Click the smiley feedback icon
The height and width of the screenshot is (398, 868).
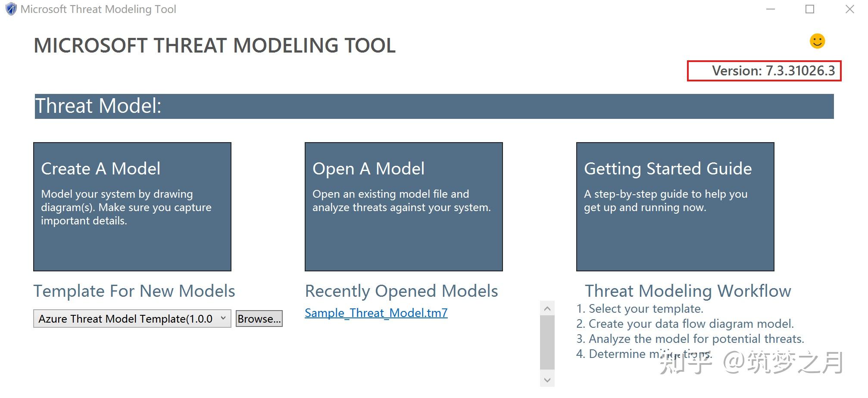pos(817,41)
